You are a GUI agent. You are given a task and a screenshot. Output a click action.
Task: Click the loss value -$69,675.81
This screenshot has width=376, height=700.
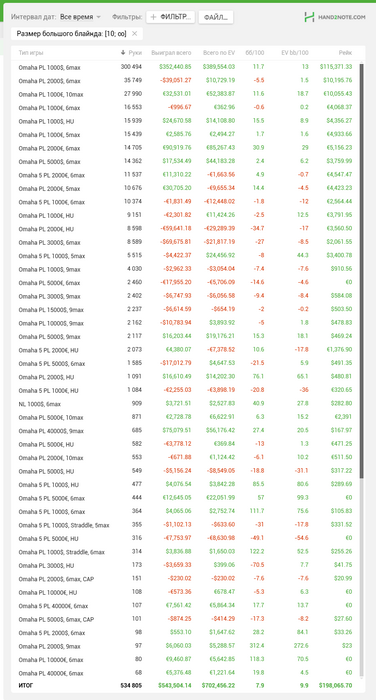tap(175, 242)
